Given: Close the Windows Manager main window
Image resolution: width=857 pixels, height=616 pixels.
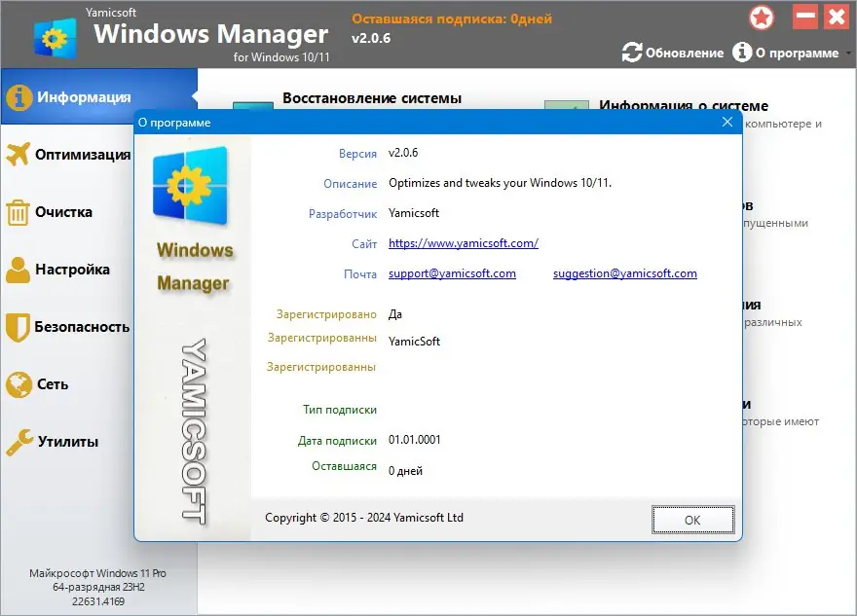Looking at the screenshot, I should coord(837,17).
